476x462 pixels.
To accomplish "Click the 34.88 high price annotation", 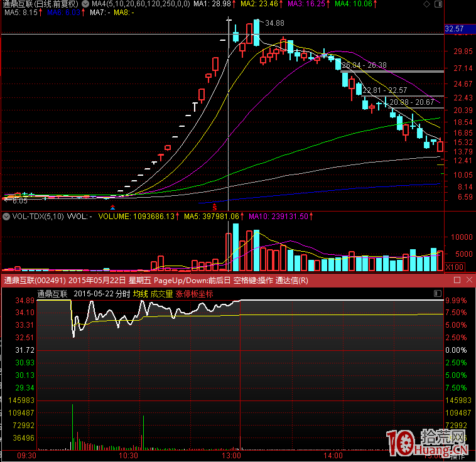I will click(274, 23).
